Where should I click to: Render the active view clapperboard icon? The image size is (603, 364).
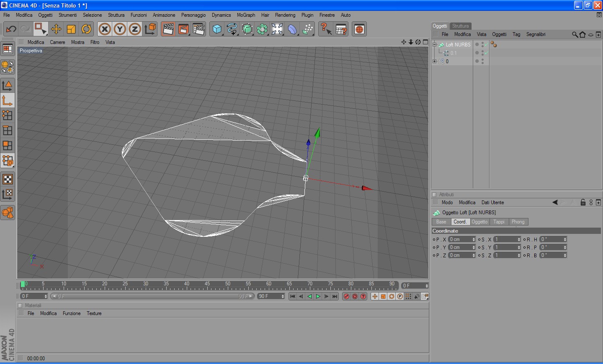pyautogui.click(x=168, y=29)
